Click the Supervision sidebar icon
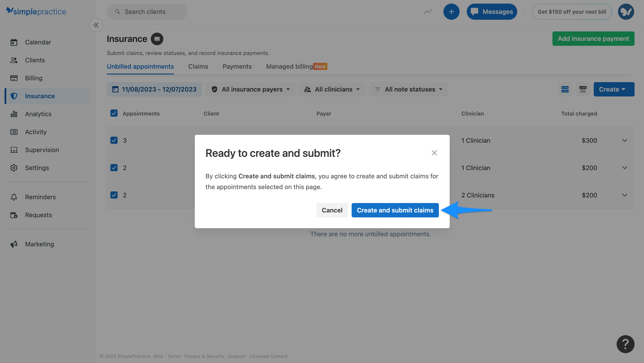644x363 pixels. coord(14,150)
